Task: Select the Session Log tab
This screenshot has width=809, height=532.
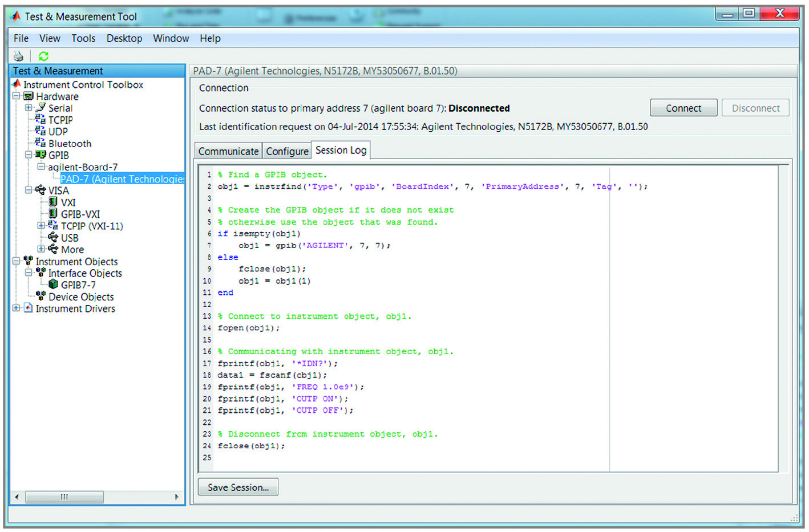Action: point(341,150)
